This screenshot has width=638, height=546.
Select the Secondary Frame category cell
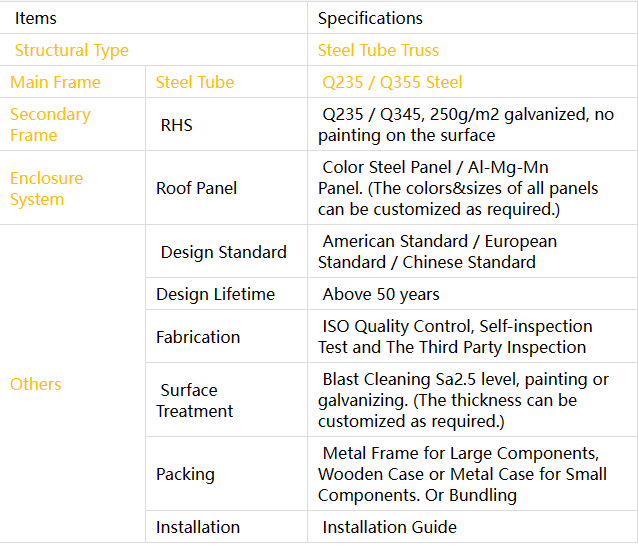coord(50,125)
